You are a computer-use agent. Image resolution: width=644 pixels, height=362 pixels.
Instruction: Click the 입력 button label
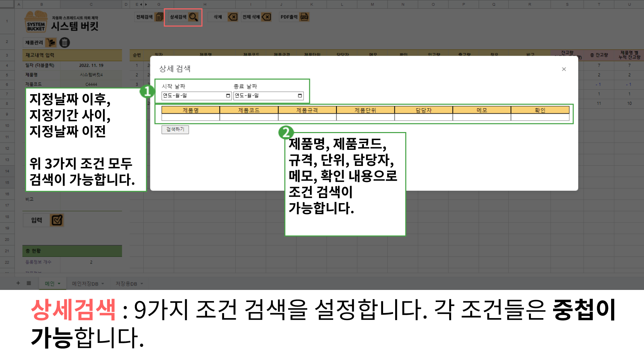[37, 220]
